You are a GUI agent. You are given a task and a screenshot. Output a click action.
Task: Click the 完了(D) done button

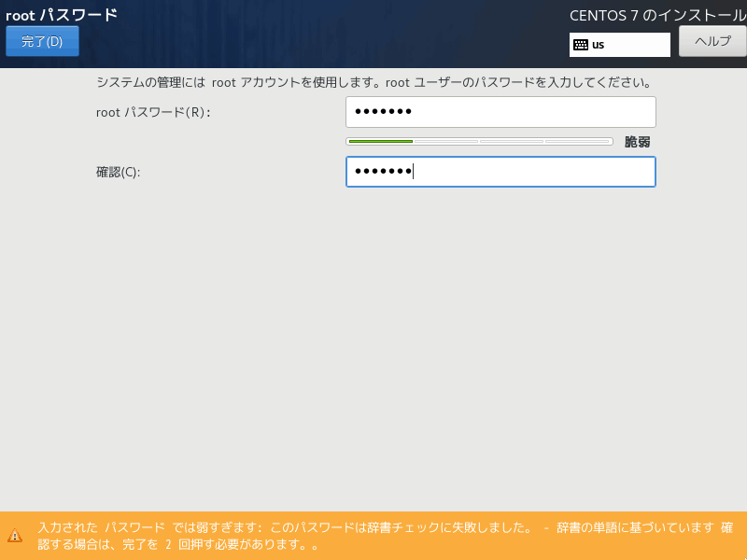(42, 41)
